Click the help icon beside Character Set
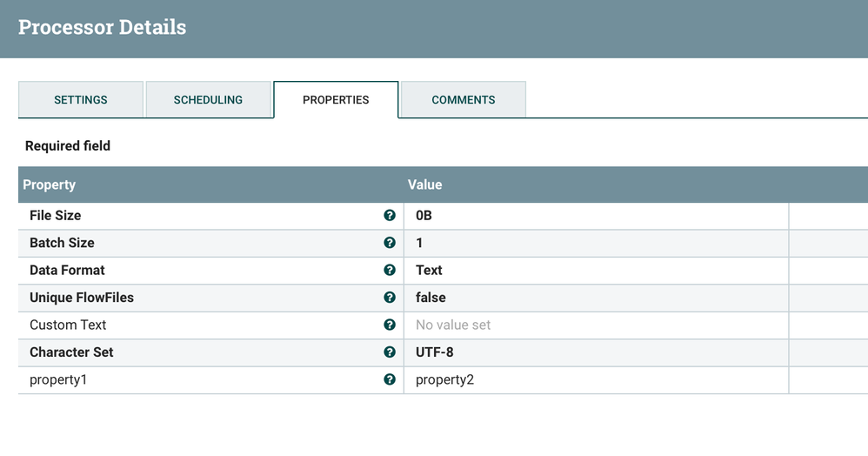 pyautogui.click(x=390, y=352)
